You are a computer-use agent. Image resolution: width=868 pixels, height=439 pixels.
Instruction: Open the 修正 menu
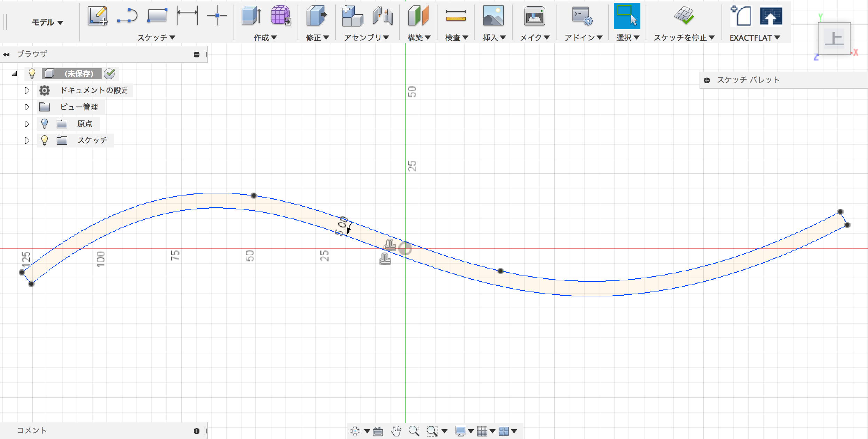tap(317, 38)
